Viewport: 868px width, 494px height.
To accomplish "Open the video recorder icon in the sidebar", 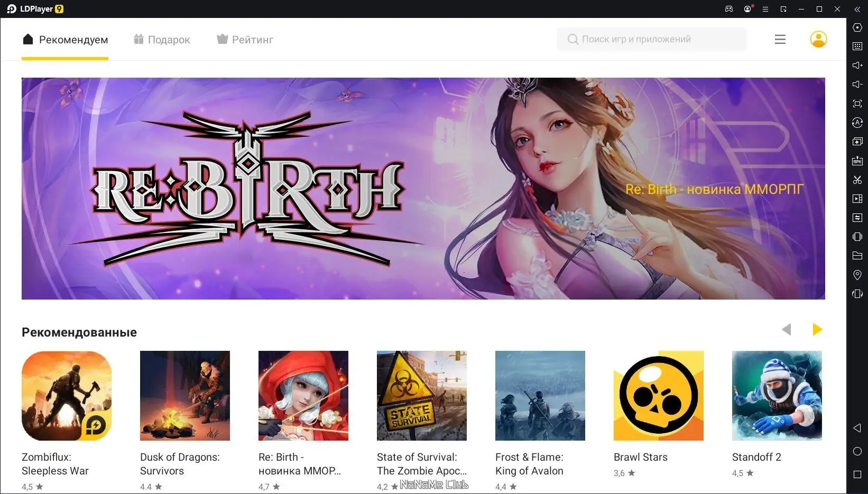I will (857, 199).
